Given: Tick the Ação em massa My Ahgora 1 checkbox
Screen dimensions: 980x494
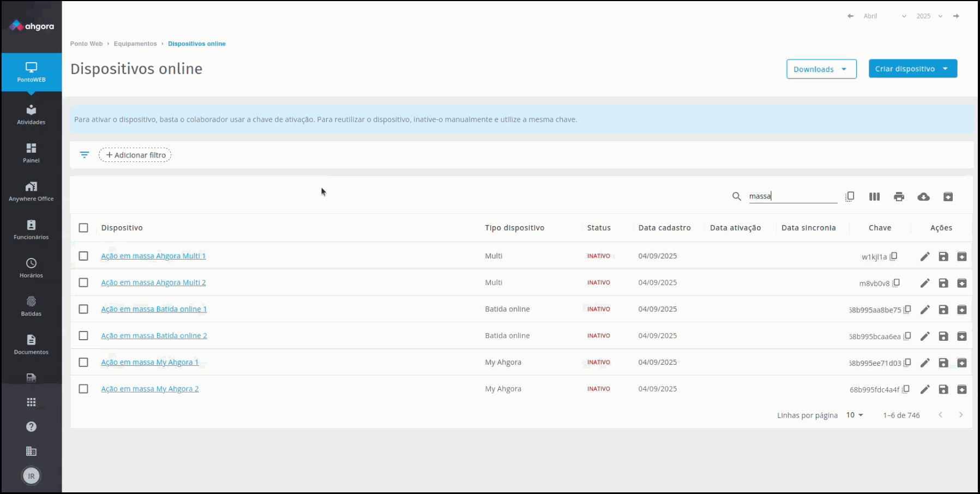Looking at the screenshot, I should [83, 362].
